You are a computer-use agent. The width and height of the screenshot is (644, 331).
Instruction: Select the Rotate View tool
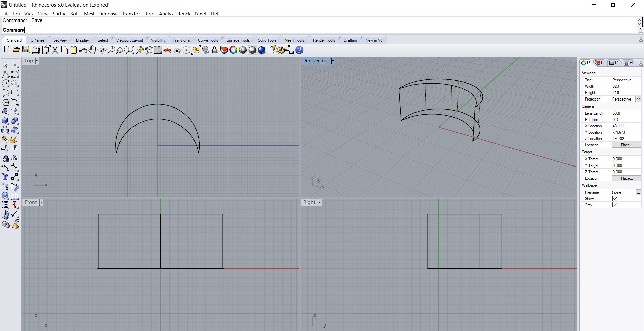coord(102,50)
